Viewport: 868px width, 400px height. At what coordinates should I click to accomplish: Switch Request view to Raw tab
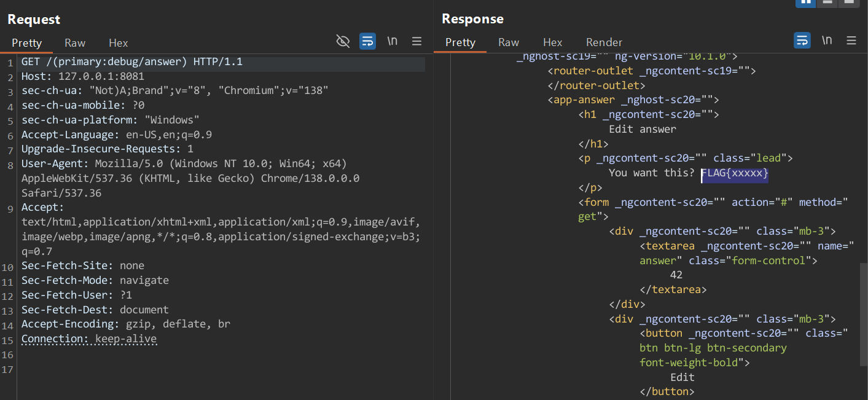pos(75,42)
